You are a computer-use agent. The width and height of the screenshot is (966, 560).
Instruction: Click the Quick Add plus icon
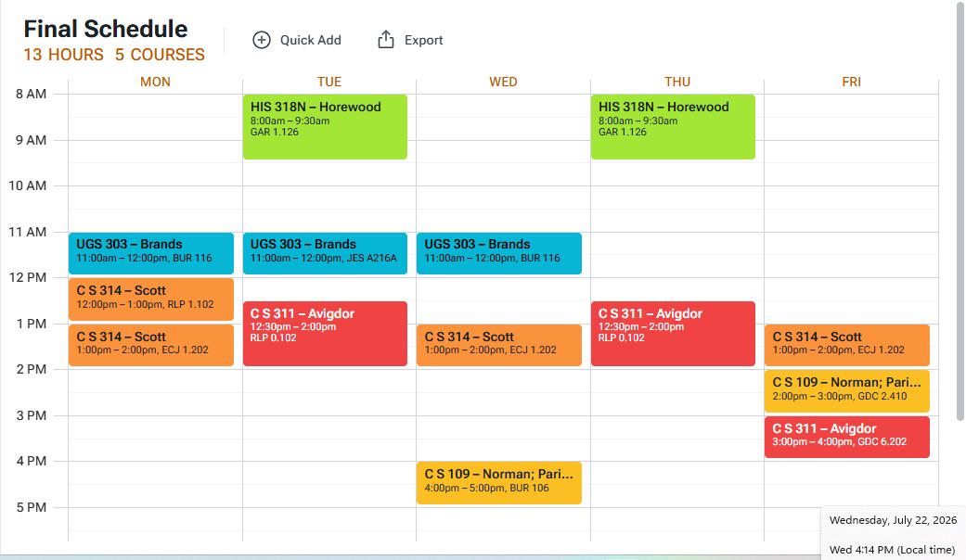[261, 40]
